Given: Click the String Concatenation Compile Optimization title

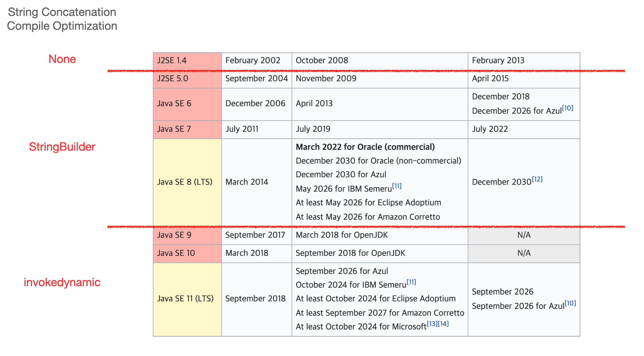Looking at the screenshot, I should [x=62, y=19].
